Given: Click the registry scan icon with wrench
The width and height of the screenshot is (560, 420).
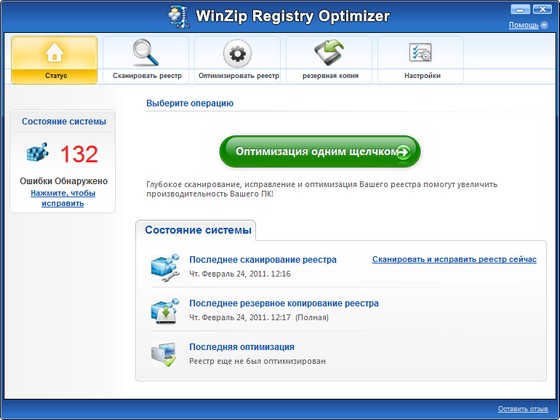Looking at the screenshot, I should coord(165,267).
